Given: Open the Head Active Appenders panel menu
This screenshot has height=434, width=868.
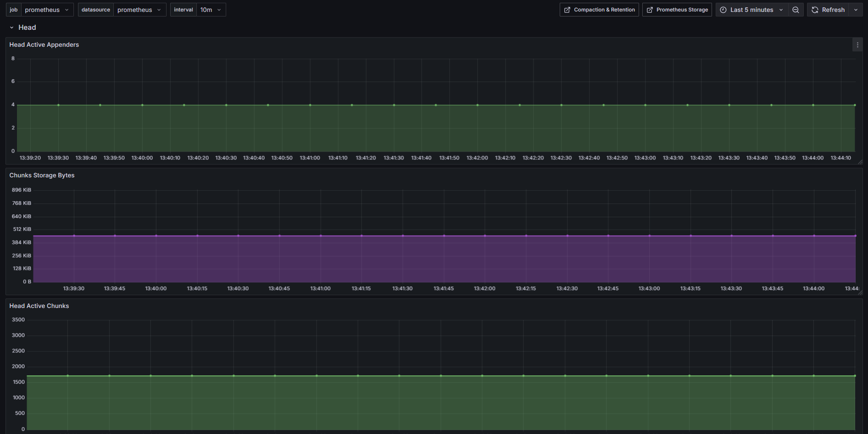Looking at the screenshot, I should click(x=857, y=45).
